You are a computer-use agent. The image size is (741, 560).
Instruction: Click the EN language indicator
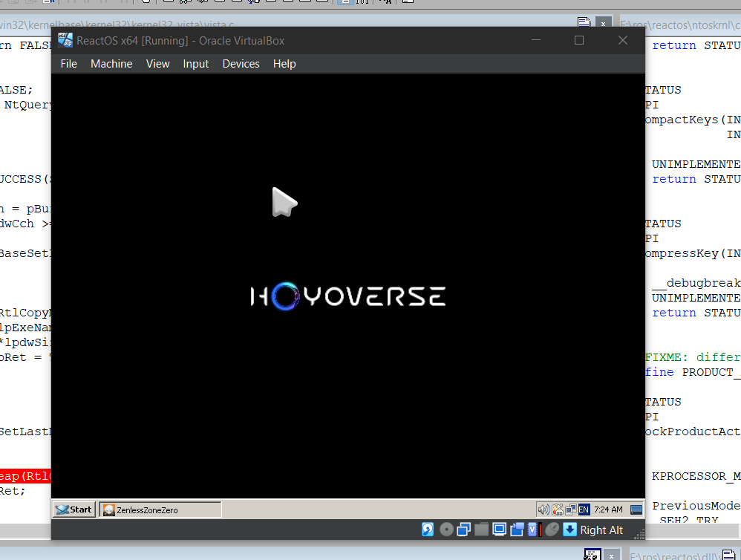[584, 509]
